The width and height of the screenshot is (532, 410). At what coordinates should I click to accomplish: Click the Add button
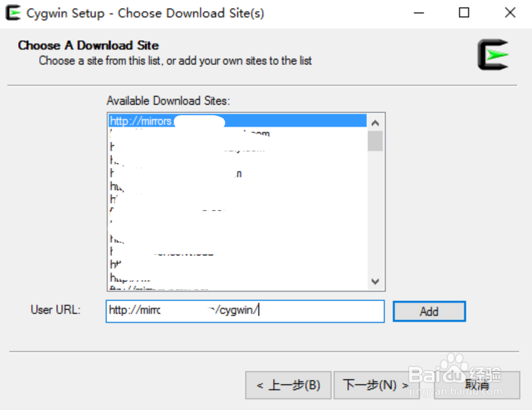point(429,311)
